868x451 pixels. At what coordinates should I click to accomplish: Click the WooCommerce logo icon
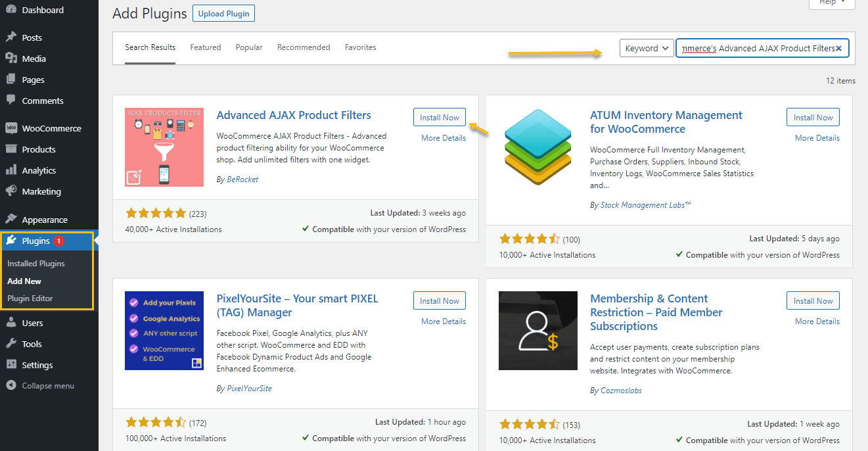click(x=11, y=128)
